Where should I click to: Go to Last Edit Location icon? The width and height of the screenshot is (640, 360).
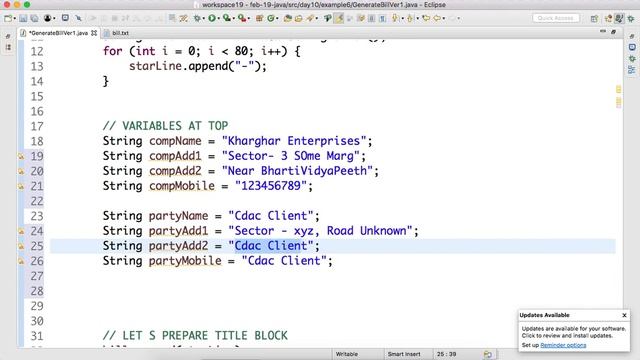pos(426,18)
